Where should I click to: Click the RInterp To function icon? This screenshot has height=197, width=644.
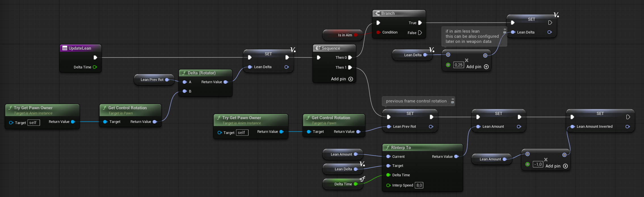387,148
